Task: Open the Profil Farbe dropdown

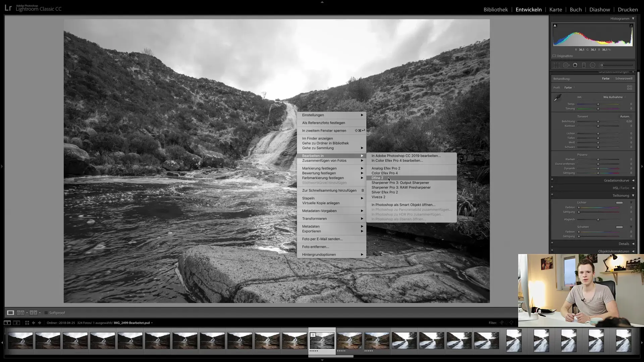Action: pyautogui.click(x=570, y=87)
